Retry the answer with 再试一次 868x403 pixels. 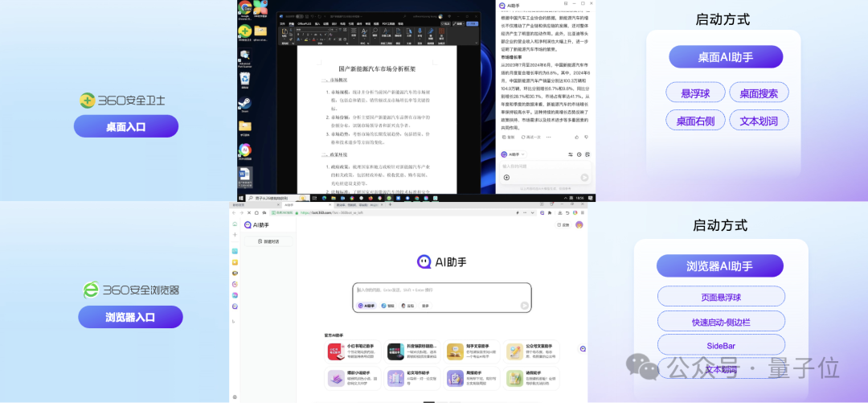point(530,137)
